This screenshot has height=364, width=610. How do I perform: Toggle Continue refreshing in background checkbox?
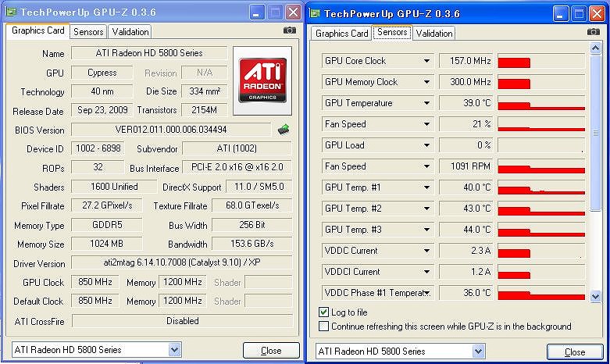coord(323,326)
